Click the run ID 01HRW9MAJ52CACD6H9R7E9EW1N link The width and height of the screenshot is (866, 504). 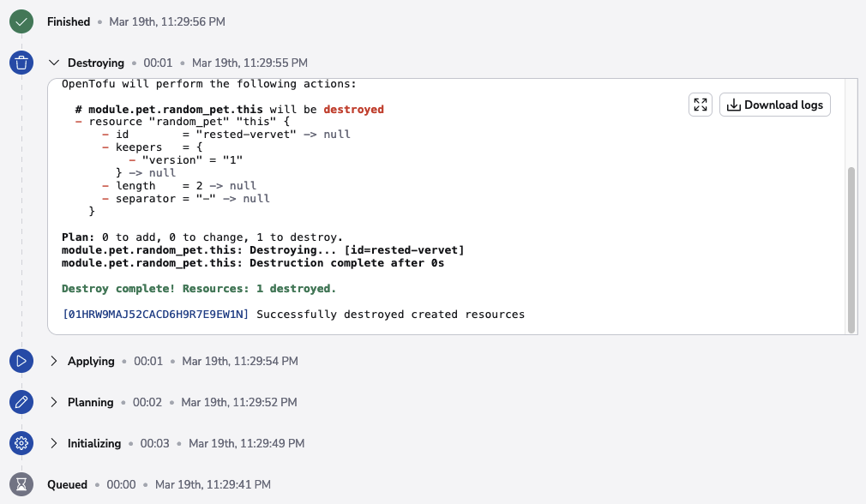[x=155, y=315]
